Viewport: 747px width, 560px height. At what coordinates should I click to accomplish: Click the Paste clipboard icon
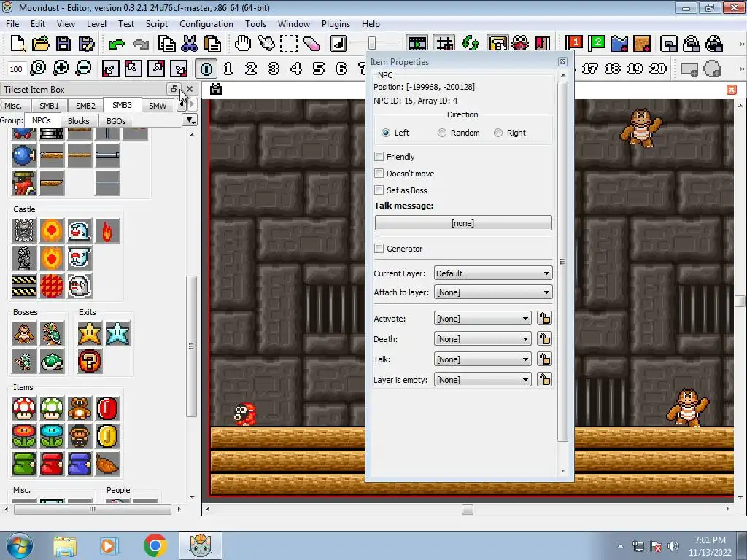(212, 44)
